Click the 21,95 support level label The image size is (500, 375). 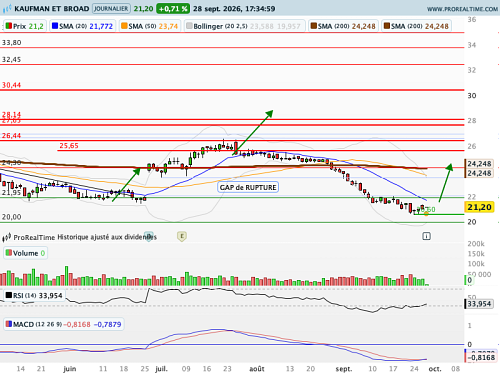coord(11,193)
